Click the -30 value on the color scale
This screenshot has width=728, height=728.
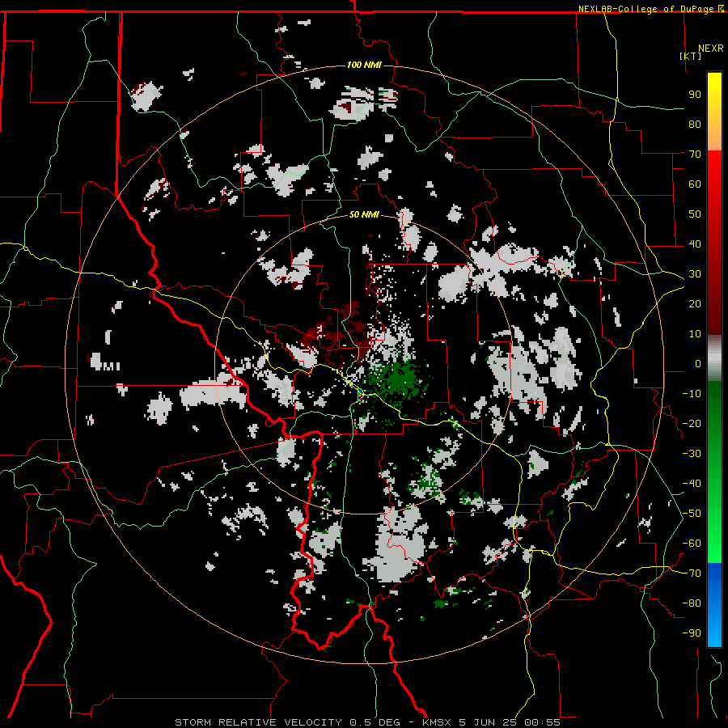(692, 454)
